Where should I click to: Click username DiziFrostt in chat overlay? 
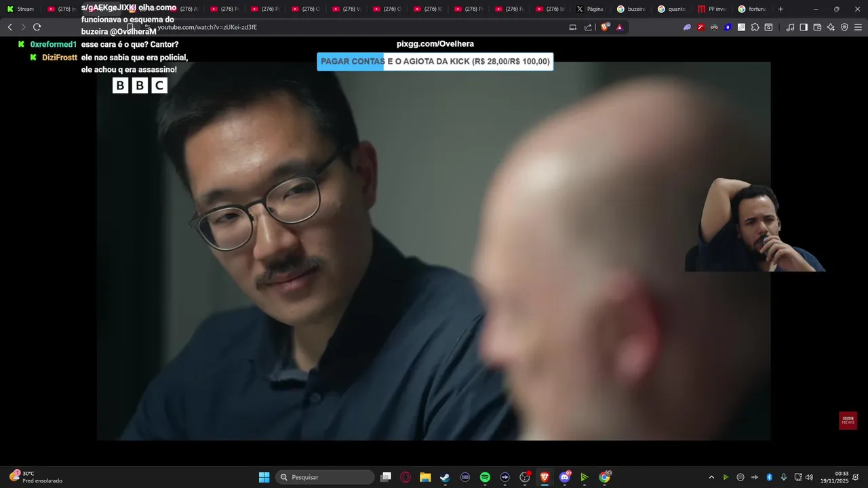(x=60, y=58)
